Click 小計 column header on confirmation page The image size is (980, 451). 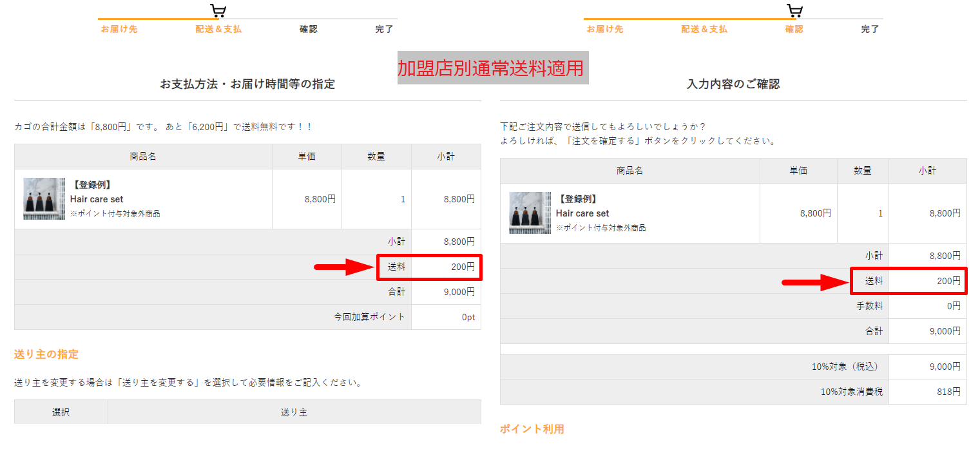[928, 171]
